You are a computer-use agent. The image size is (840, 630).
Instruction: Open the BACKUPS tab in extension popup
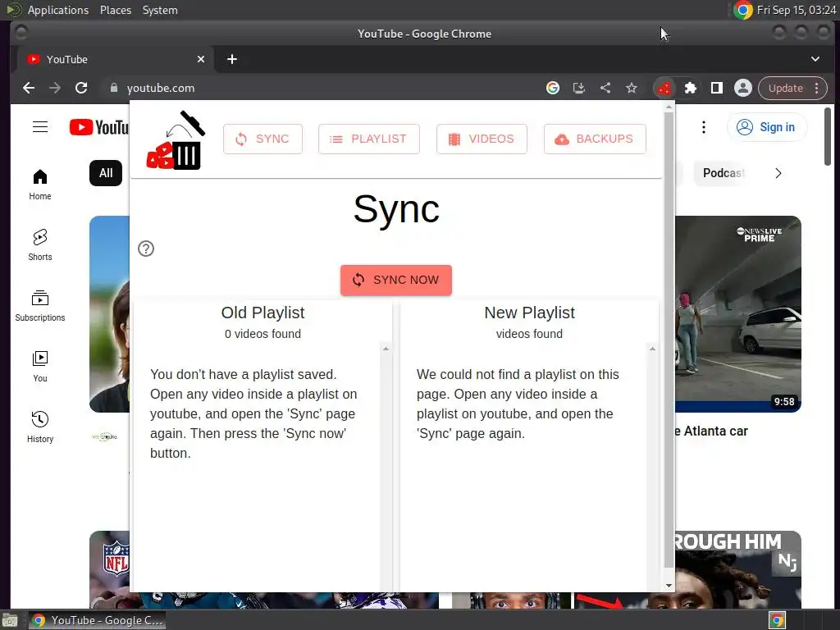tap(595, 139)
